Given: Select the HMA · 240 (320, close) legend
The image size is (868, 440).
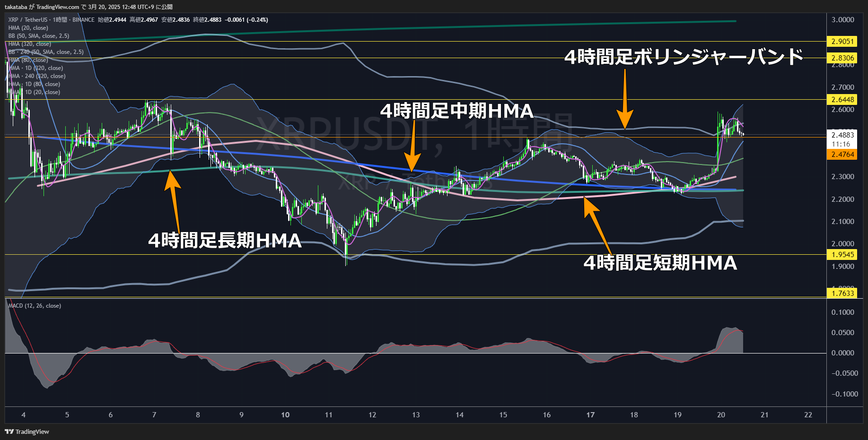Looking at the screenshot, I should click(37, 76).
